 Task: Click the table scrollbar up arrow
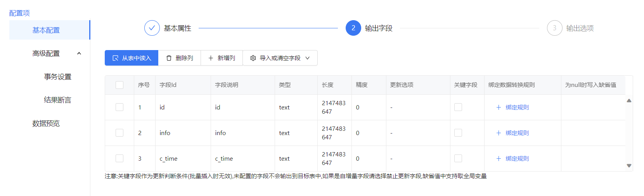tap(629, 101)
